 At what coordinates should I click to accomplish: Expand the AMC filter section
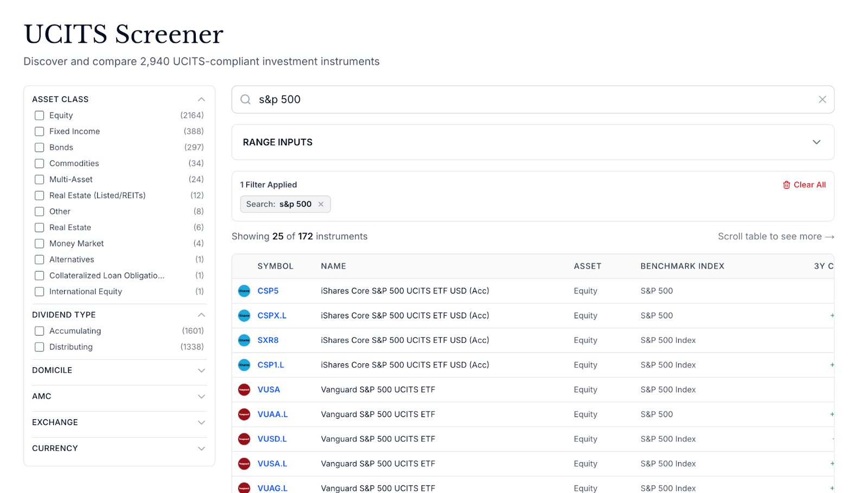(201, 396)
